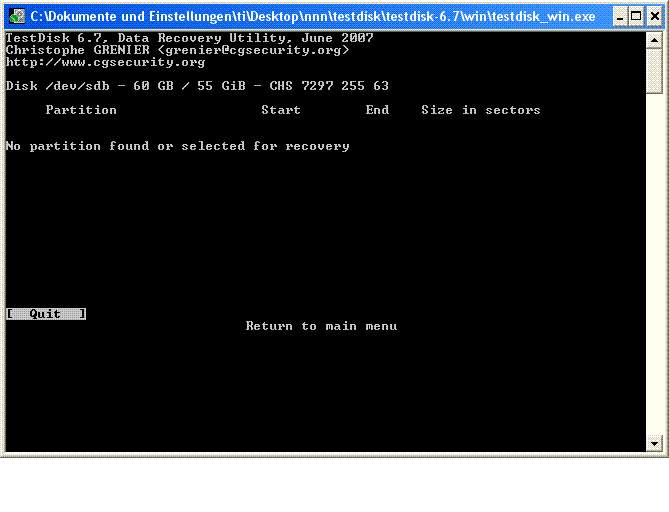
Task: Minimize the testdisk_win.exe window
Action: point(620,17)
